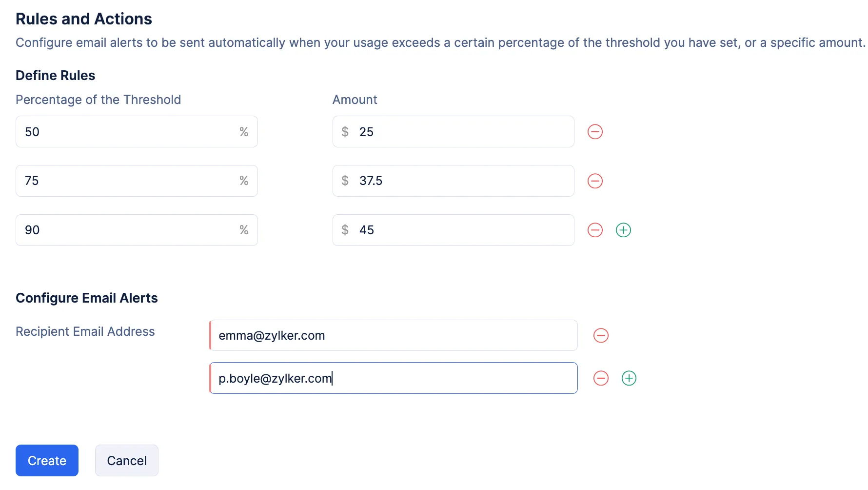The width and height of the screenshot is (868, 490).
Task: Remove p.boyle@zylker.com recipient
Action: tap(601, 378)
